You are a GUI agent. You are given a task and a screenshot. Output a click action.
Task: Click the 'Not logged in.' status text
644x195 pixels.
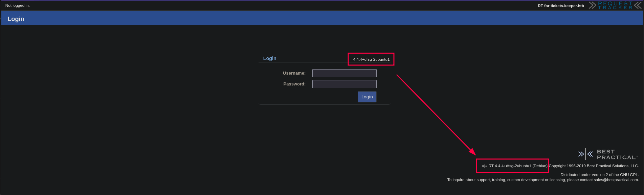pos(18,5)
